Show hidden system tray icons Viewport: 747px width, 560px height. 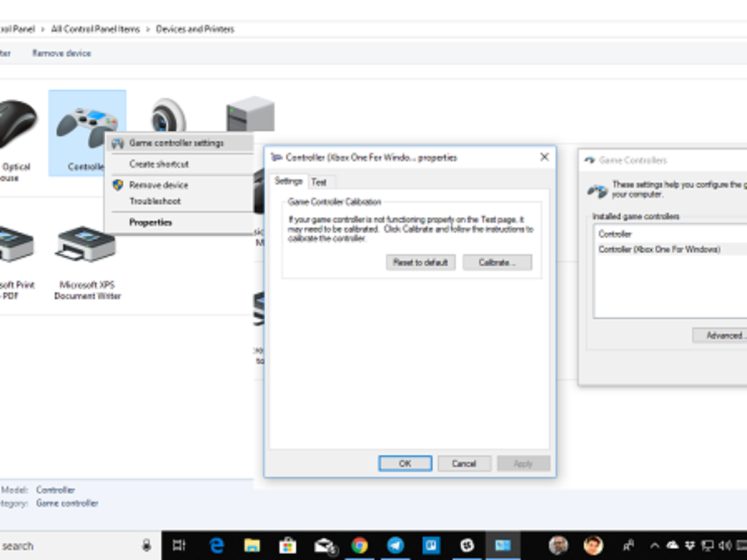click(x=654, y=546)
